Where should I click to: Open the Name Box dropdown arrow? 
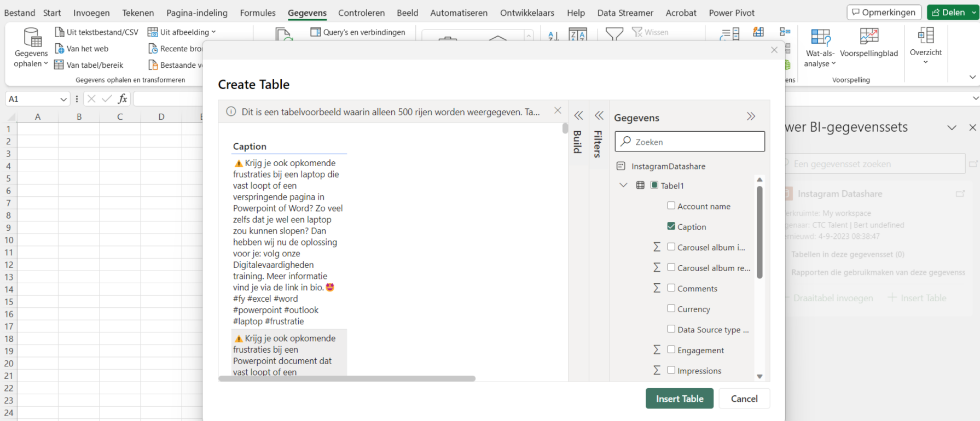coord(63,99)
